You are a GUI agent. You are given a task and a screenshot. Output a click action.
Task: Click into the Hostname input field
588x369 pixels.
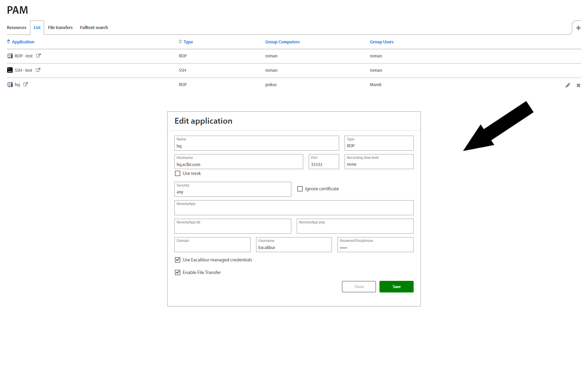point(238,164)
